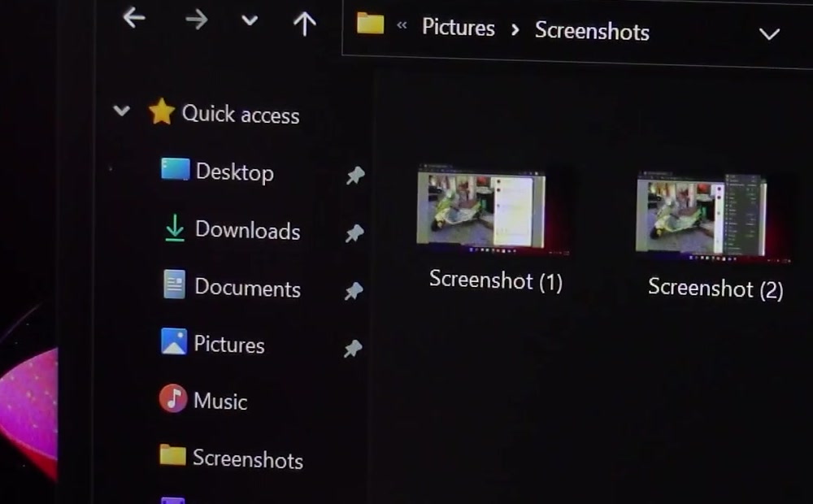Go up one folder level arrow
The image size is (813, 504).
point(305,24)
